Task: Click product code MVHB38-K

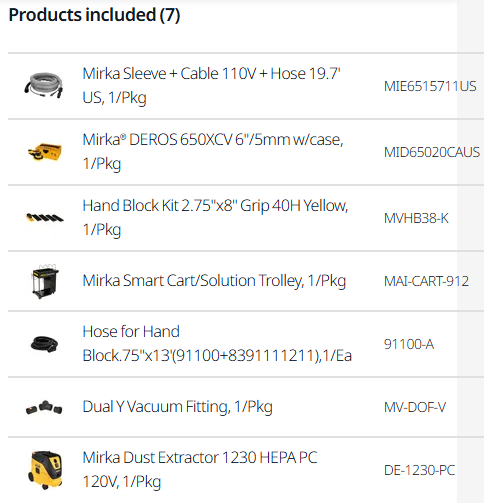Action: click(x=416, y=218)
